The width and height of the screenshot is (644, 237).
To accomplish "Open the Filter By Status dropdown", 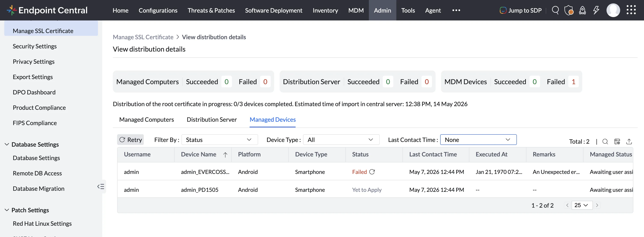I will tap(220, 140).
